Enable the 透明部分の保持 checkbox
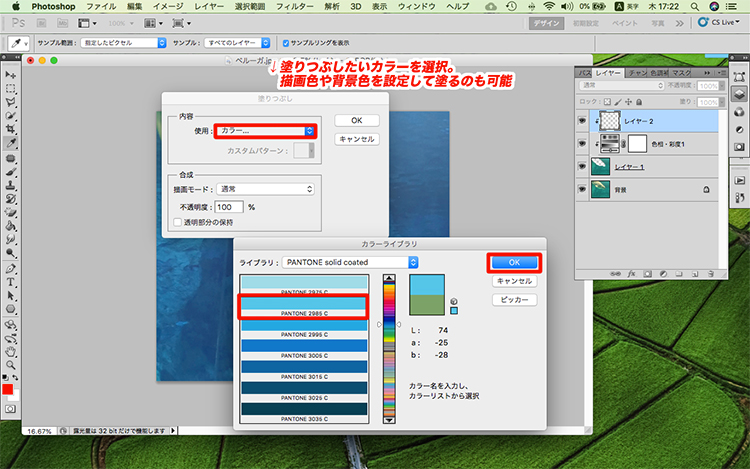This screenshot has width=750, height=469. (x=178, y=222)
